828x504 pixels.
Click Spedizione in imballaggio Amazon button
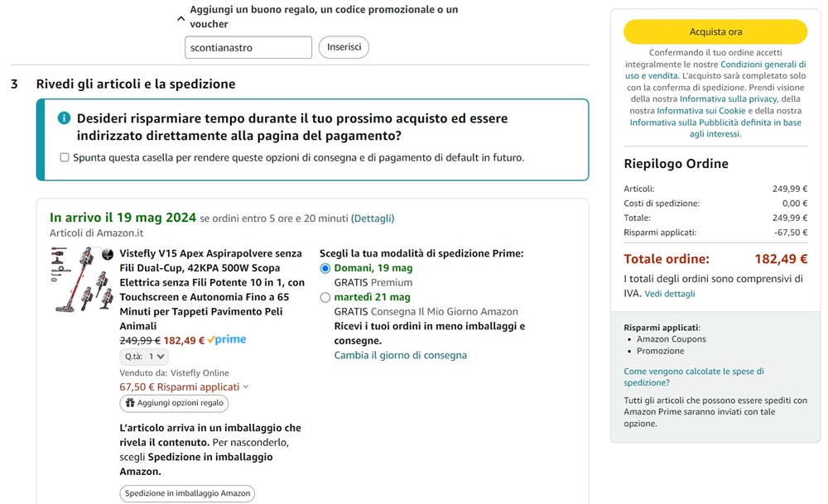[187, 493]
